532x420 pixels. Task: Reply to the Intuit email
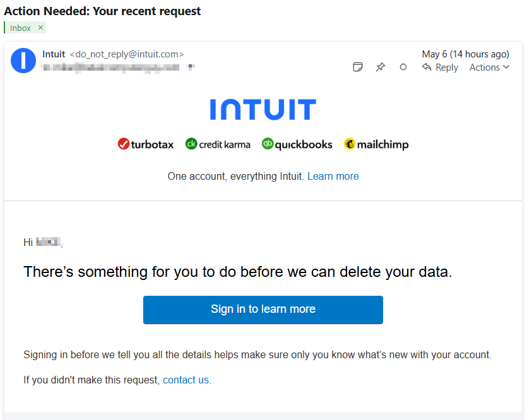point(440,67)
